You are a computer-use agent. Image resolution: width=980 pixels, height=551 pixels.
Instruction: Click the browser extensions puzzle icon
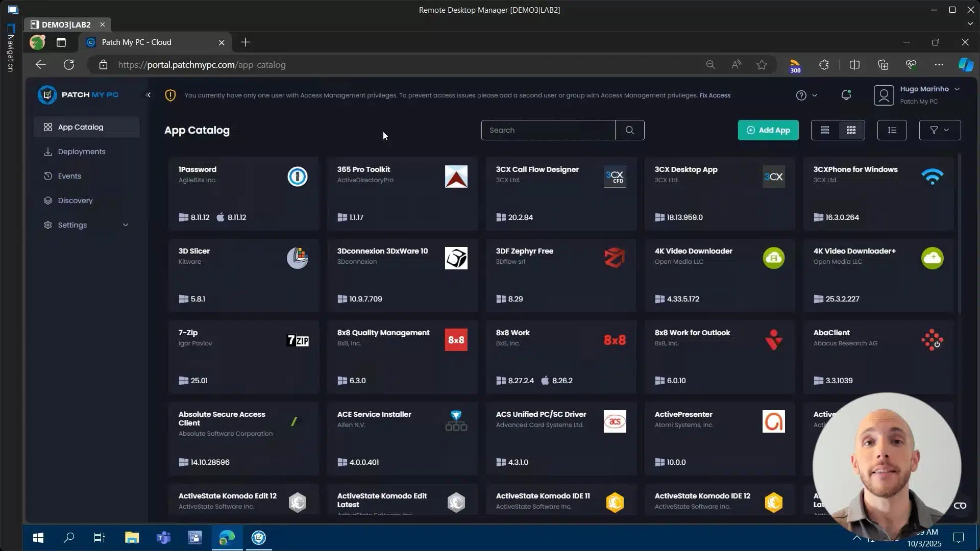click(824, 65)
